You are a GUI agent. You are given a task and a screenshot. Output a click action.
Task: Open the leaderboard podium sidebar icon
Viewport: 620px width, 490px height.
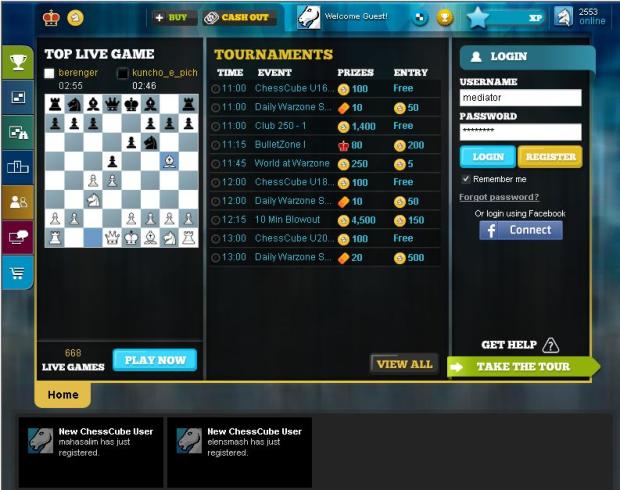tap(18, 167)
